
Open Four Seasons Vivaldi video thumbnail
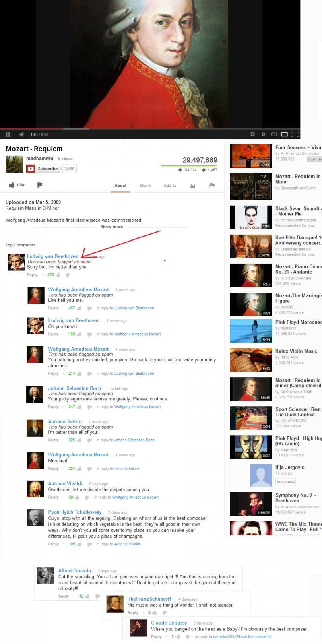(x=251, y=156)
